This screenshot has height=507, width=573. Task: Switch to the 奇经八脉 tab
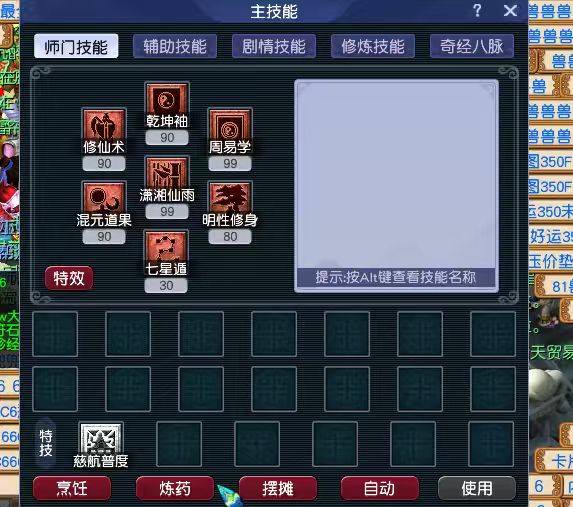pyautogui.click(x=472, y=46)
